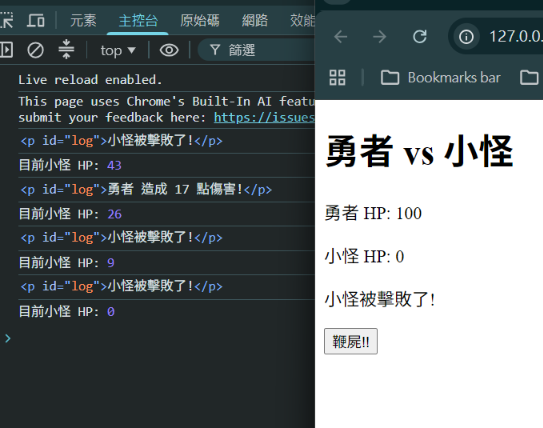Image resolution: width=543 pixels, height=428 pixels.
Task: Switch to the 效能 tab
Action: [302, 21]
